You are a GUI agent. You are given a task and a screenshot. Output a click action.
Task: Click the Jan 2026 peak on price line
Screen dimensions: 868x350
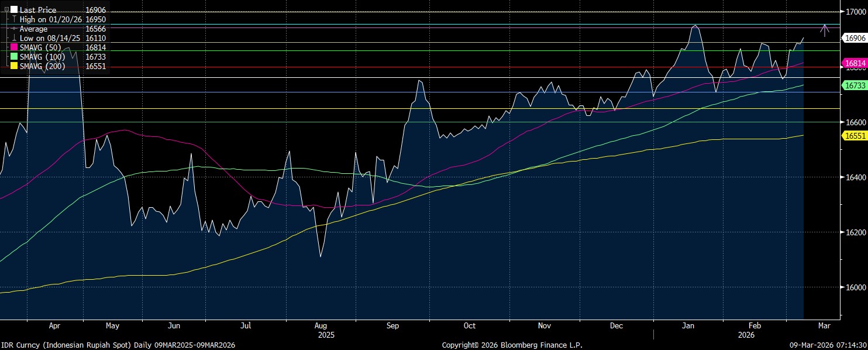[695, 26]
